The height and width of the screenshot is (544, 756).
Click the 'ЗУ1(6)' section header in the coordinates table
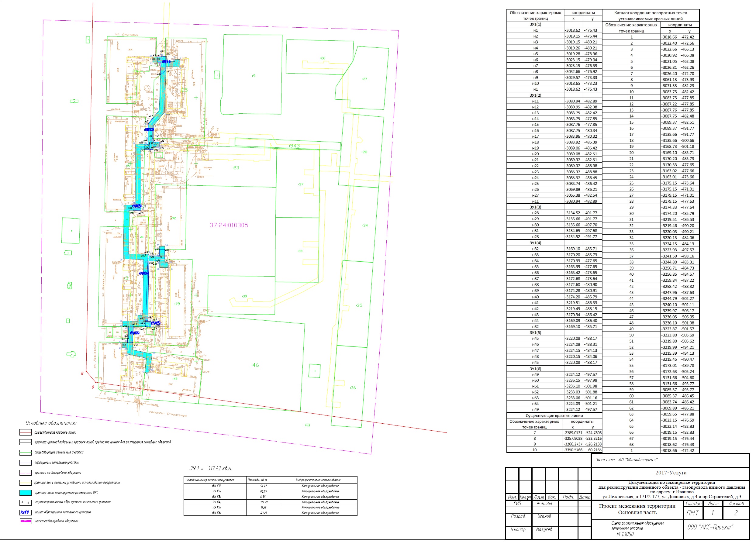535,369
